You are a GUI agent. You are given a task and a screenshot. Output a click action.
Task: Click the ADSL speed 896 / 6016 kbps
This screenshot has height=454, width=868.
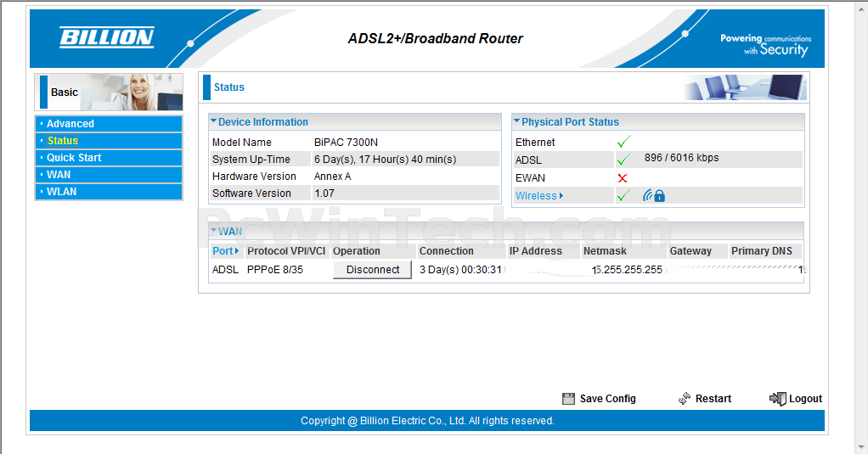point(681,158)
